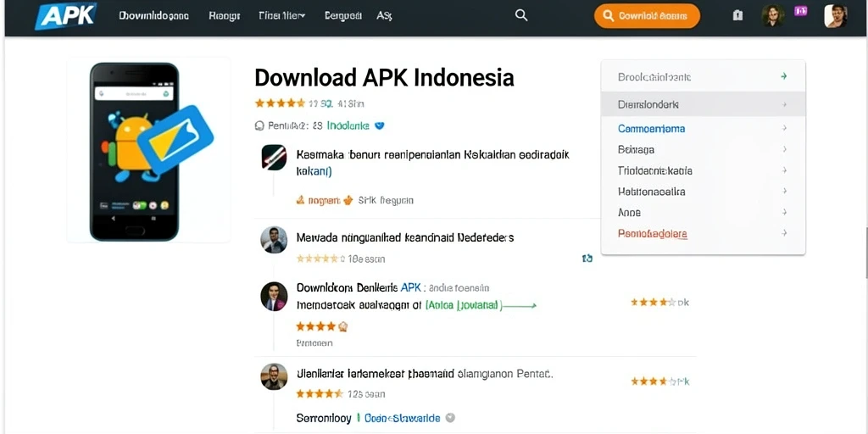The width and height of the screenshot is (868, 434).
Task: Click the "Download APK Indonesia" title
Action: [384, 78]
